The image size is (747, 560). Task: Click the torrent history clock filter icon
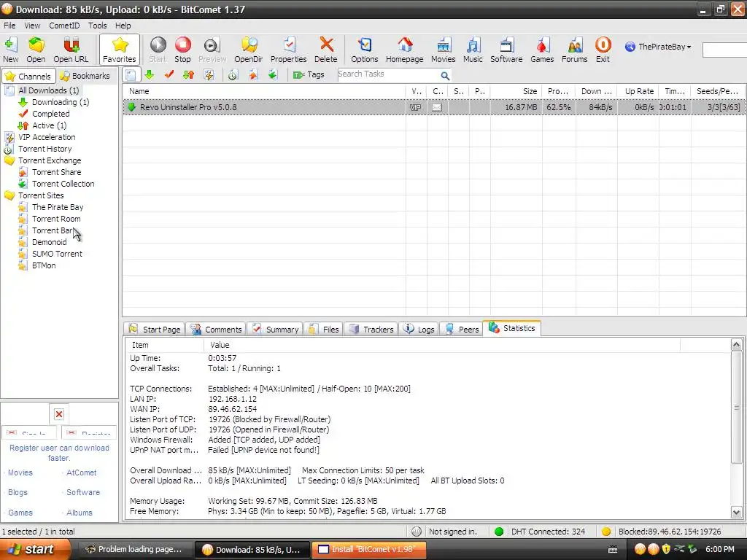(x=233, y=75)
